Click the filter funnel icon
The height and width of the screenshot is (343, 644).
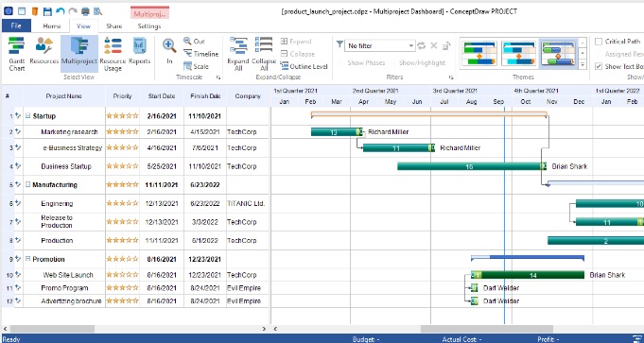click(x=339, y=44)
